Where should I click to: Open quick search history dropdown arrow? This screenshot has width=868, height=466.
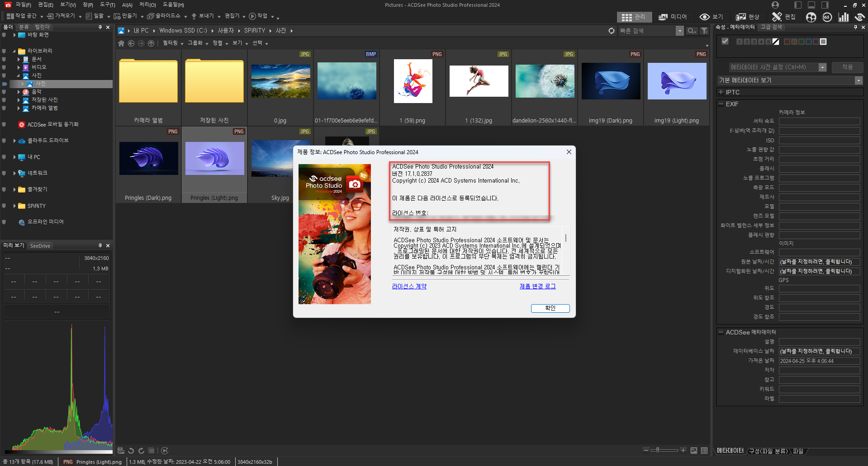(x=679, y=31)
